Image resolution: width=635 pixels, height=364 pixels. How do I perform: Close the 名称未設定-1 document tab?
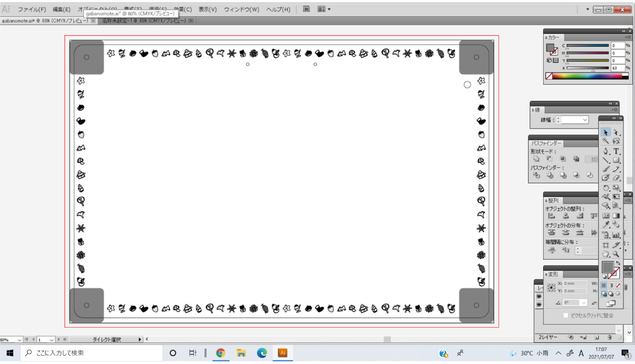(x=191, y=21)
